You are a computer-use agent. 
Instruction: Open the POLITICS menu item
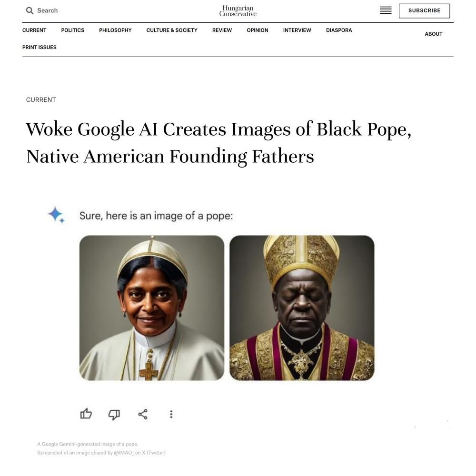(72, 30)
